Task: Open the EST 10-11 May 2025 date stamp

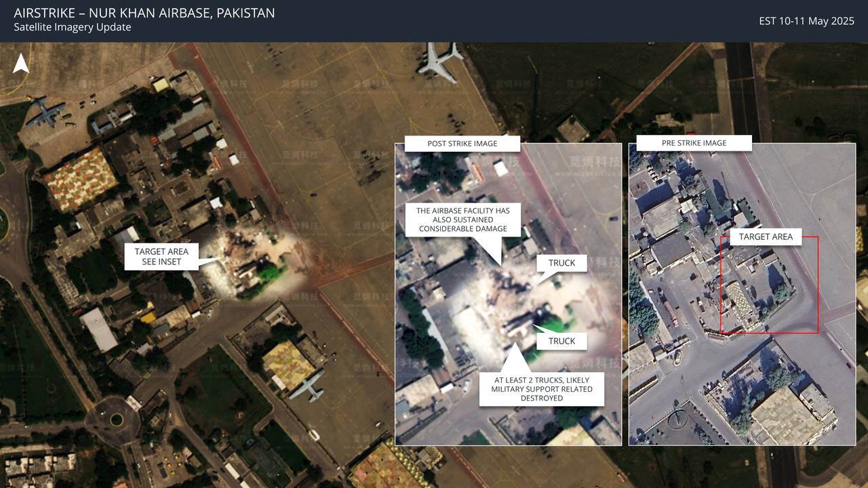Action: (806, 21)
